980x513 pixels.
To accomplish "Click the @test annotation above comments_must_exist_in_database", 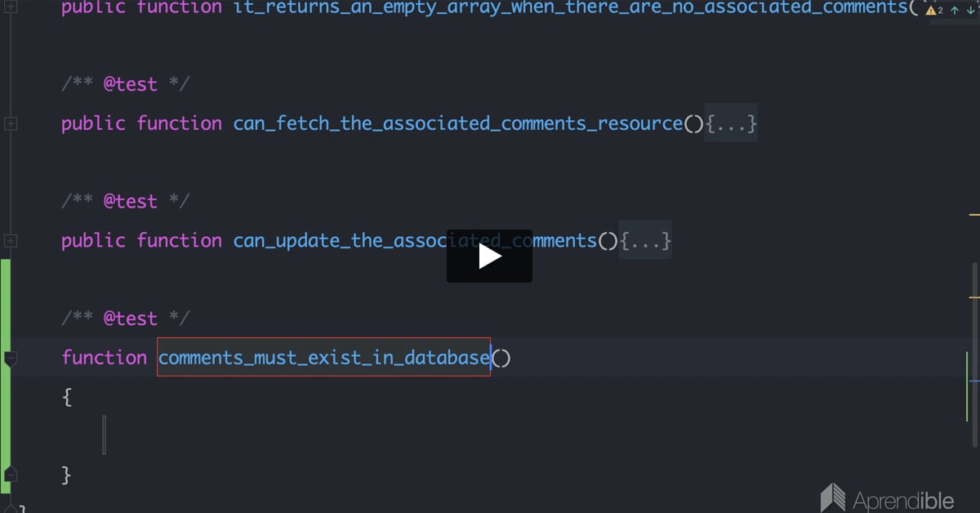I will [131, 319].
